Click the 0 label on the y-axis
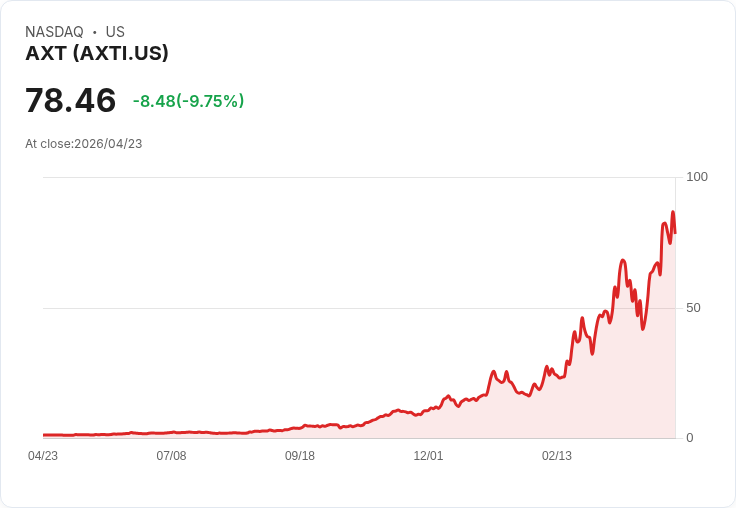Viewport: 736px width, 508px height. [690, 438]
